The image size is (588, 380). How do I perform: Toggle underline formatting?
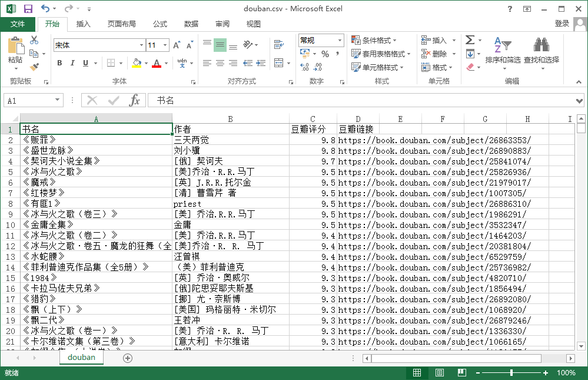coord(85,63)
